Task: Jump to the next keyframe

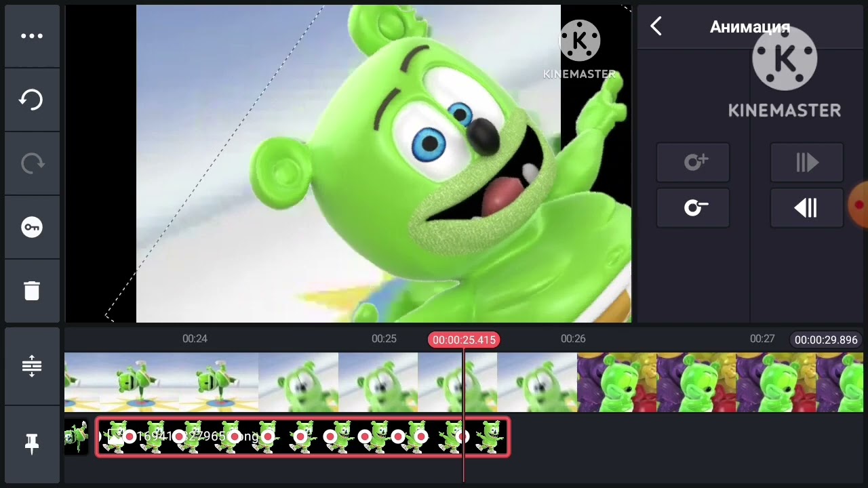Action: pos(807,163)
